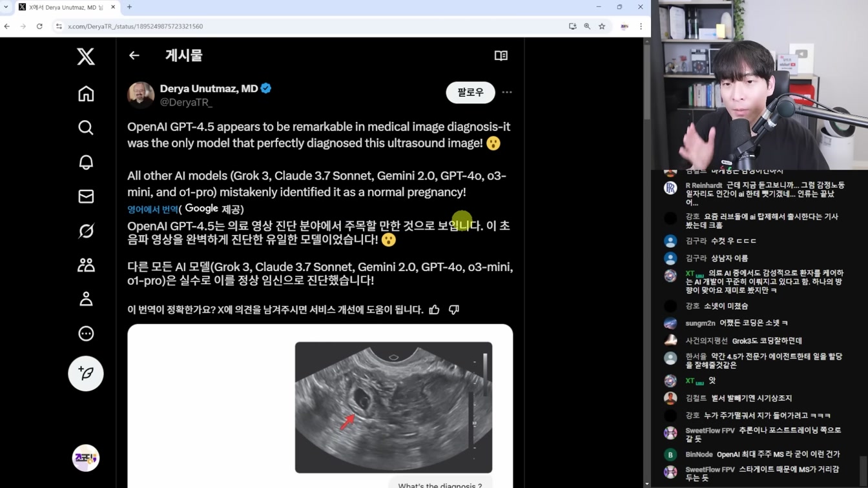Open the tab search dropdown arrow
The height and width of the screenshot is (488, 868).
(6, 7)
